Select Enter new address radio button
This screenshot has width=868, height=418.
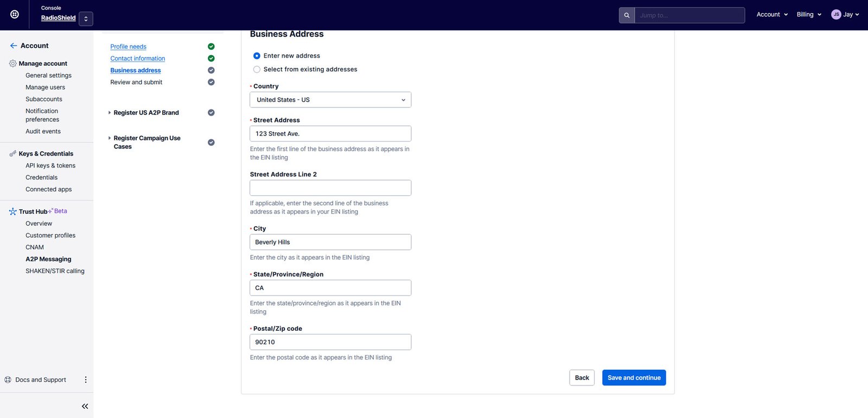pos(257,56)
